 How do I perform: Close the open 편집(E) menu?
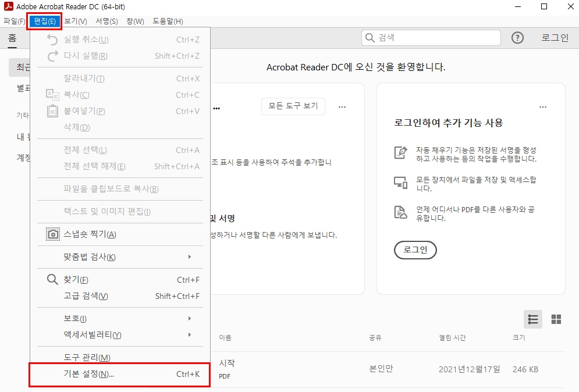pos(44,22)
